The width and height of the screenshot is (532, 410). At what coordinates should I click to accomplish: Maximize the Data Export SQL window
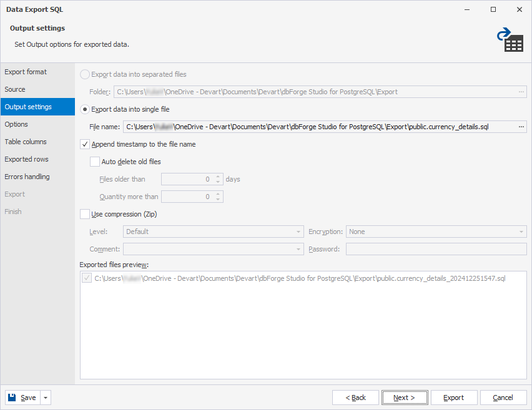click(x=493, y=9)
